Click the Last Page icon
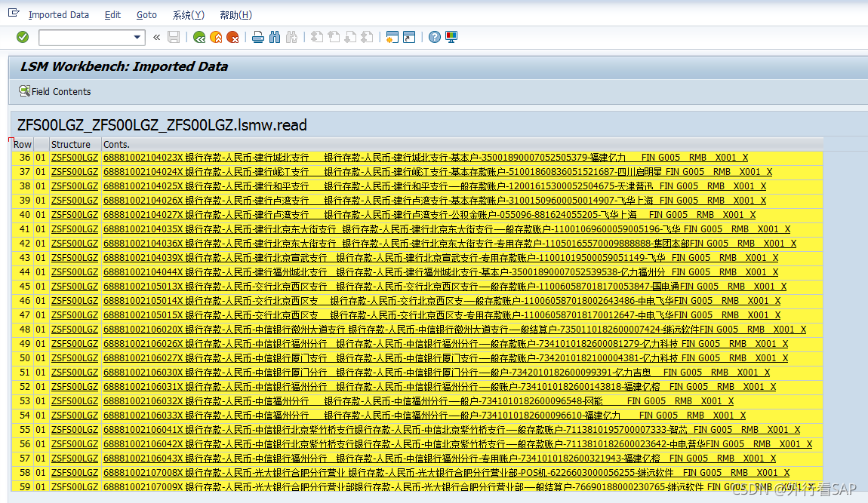 pyautogui.click(x=367, y=37)
